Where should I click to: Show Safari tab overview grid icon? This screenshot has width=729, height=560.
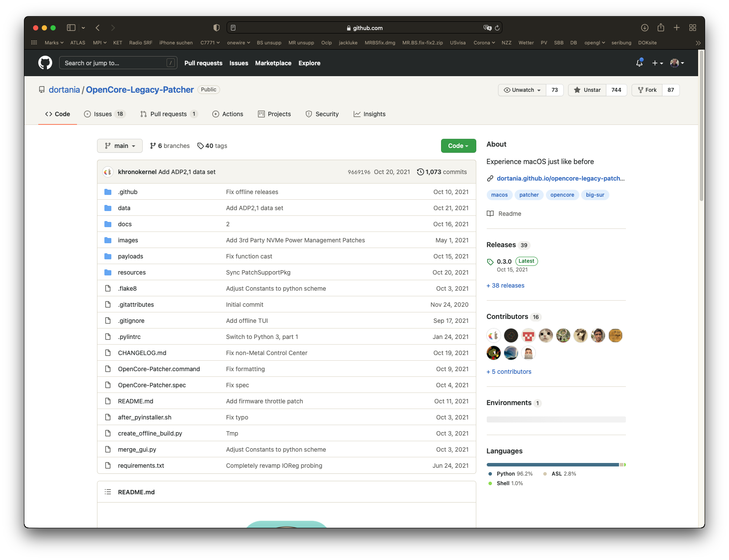[693, 28]
